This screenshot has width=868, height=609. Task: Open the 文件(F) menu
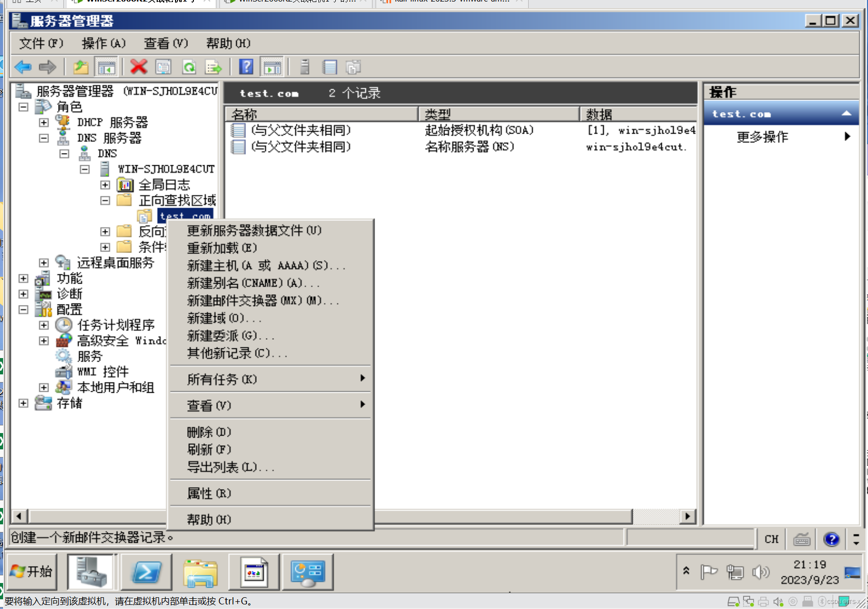[x=41, y=43]
